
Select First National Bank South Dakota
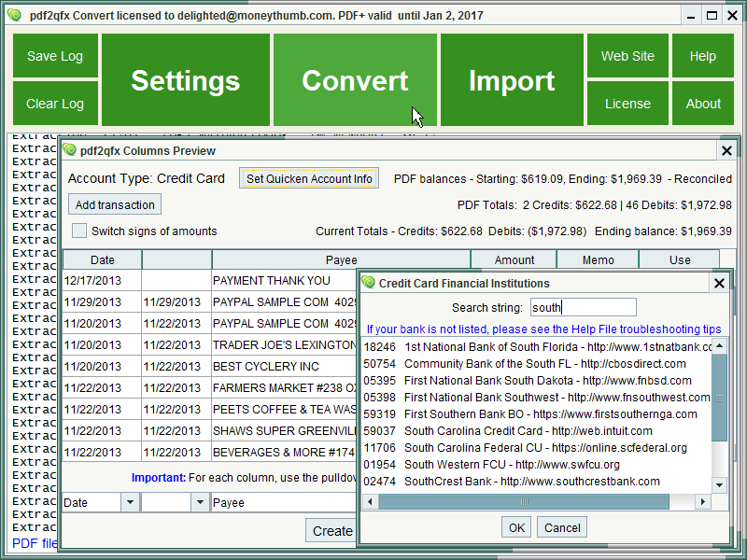click(x=537, y=381)
